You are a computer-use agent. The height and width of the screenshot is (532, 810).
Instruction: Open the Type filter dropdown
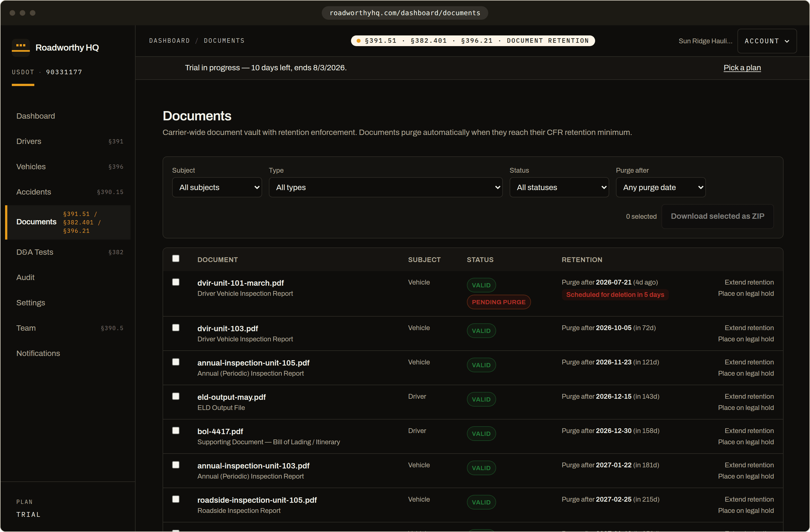[x=386, y=188]
